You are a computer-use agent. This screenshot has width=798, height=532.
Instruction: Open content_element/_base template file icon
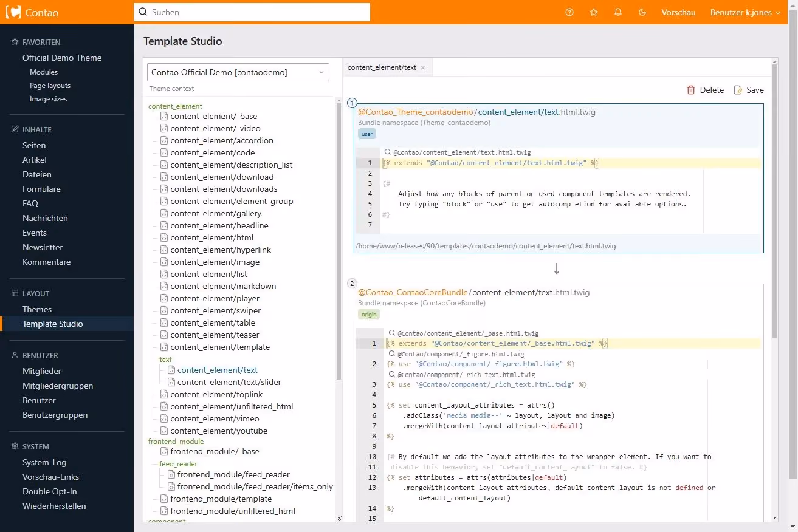(164, 116)
